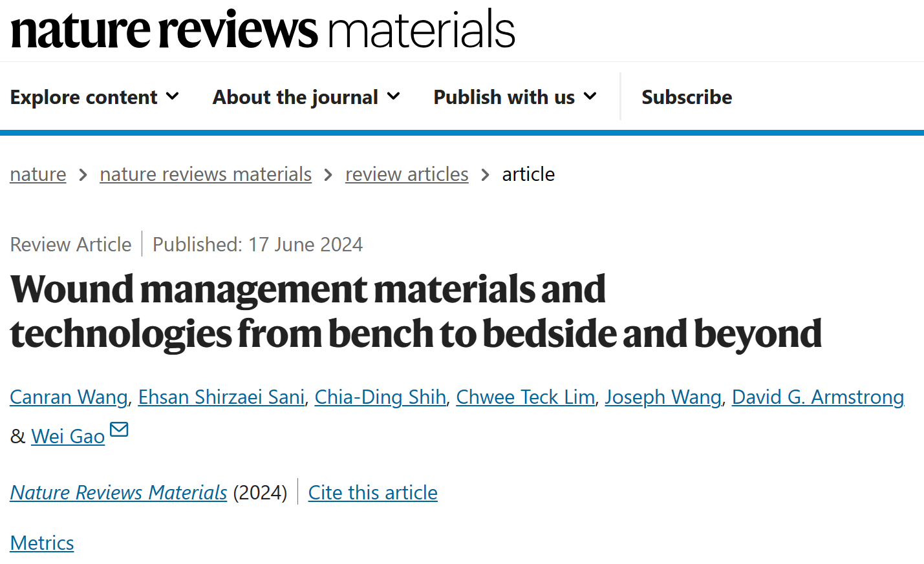Image resolution: width=924 pixels, height=564 pixels.
Task: Open the nature reviews materials breadcrumb
Action: (206, 174)
